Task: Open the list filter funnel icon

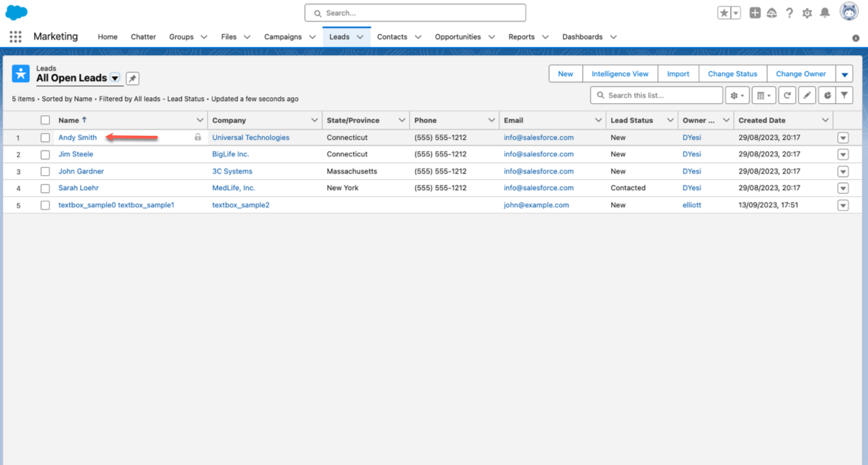Action: [844, 96]
